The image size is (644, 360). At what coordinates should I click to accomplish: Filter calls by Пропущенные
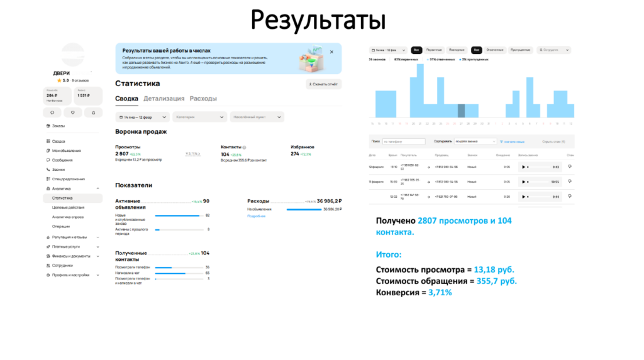click(x=520, y=50)
